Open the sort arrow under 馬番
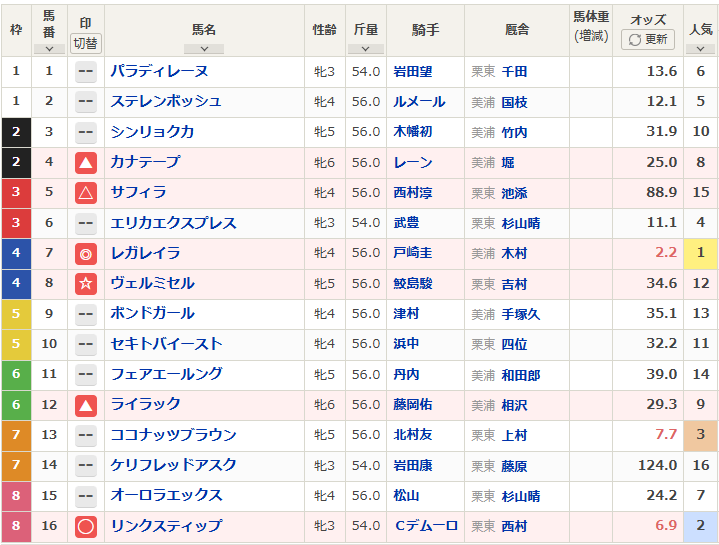Screen dimensions: 719x545 49,47
